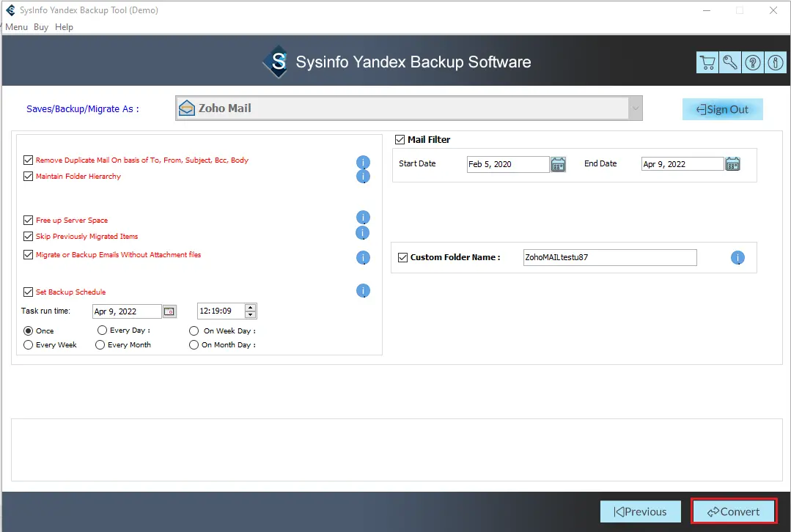
Task: Uncheck Maintain Folder Hierarchy option
Action: pos(29,177)
